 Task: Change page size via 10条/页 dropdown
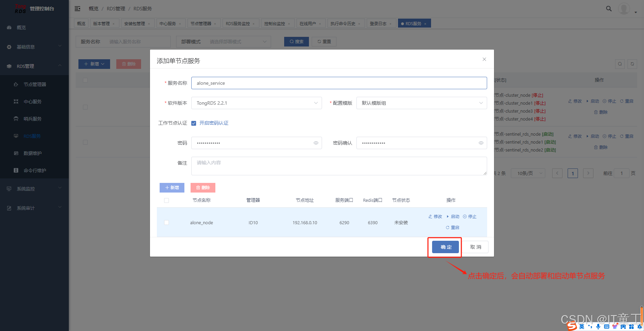pos(528,173)
